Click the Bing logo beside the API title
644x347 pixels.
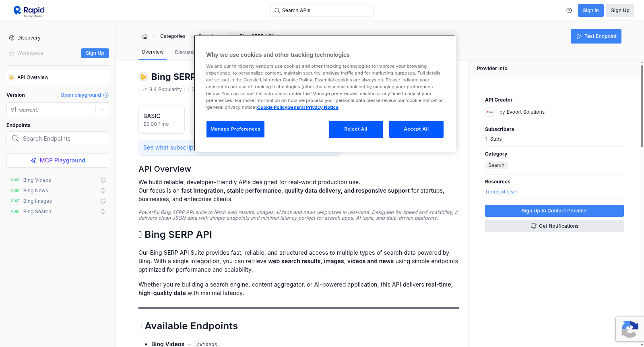(143, 77)
